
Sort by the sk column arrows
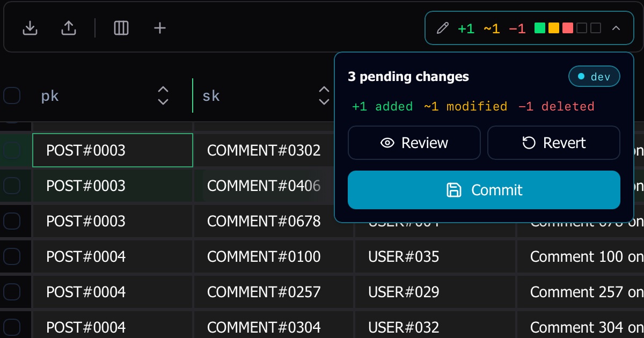[x=324, y=95]
